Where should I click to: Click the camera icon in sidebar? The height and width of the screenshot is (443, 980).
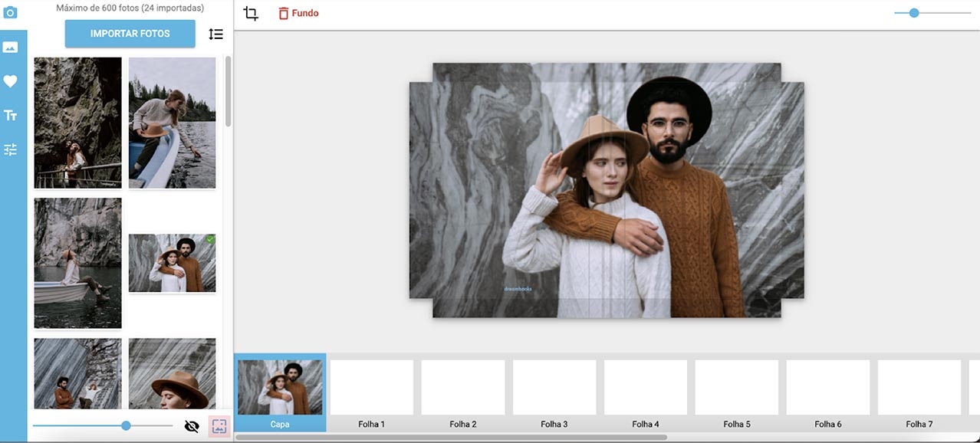[11, 13]
